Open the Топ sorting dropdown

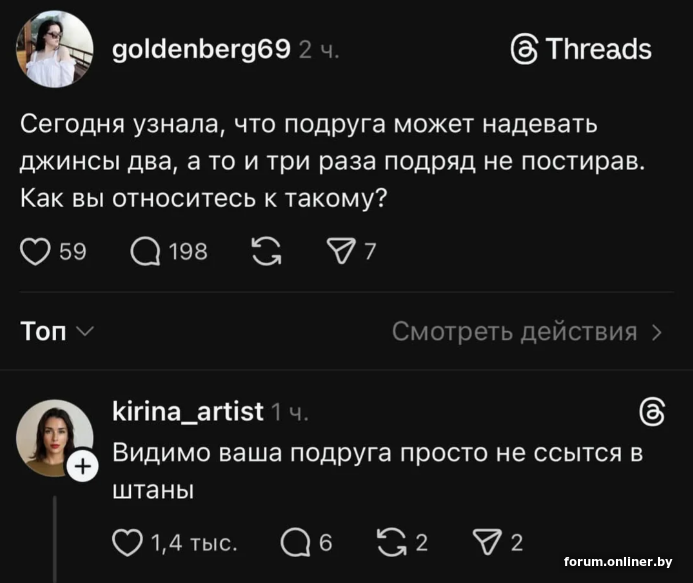[x=58, y=332]
